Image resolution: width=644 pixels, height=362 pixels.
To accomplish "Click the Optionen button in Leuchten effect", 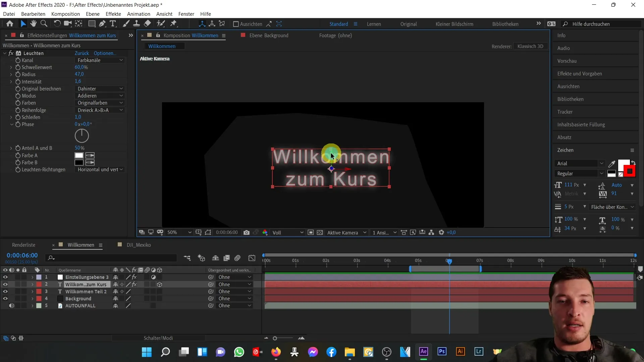I will tap(105, 53).
